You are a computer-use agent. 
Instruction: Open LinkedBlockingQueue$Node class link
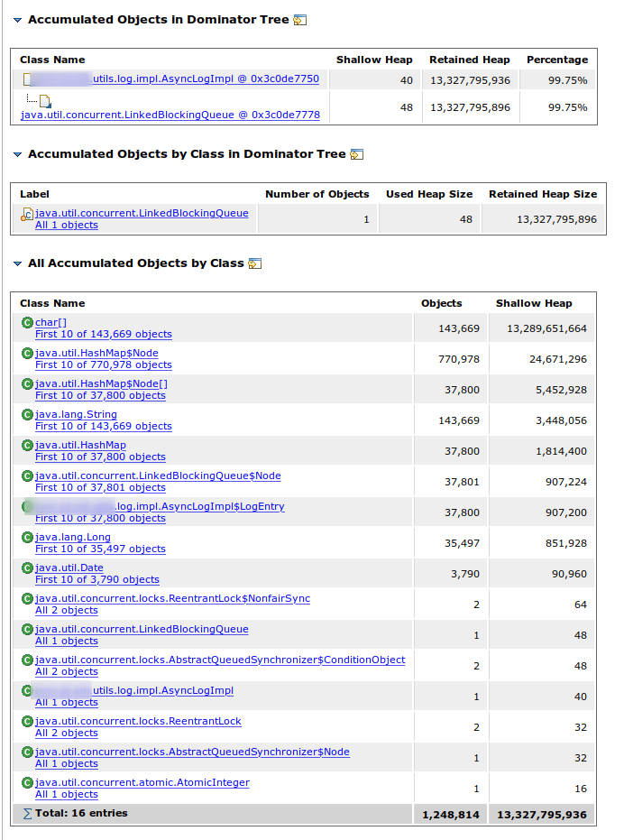[x=158, y=475]
